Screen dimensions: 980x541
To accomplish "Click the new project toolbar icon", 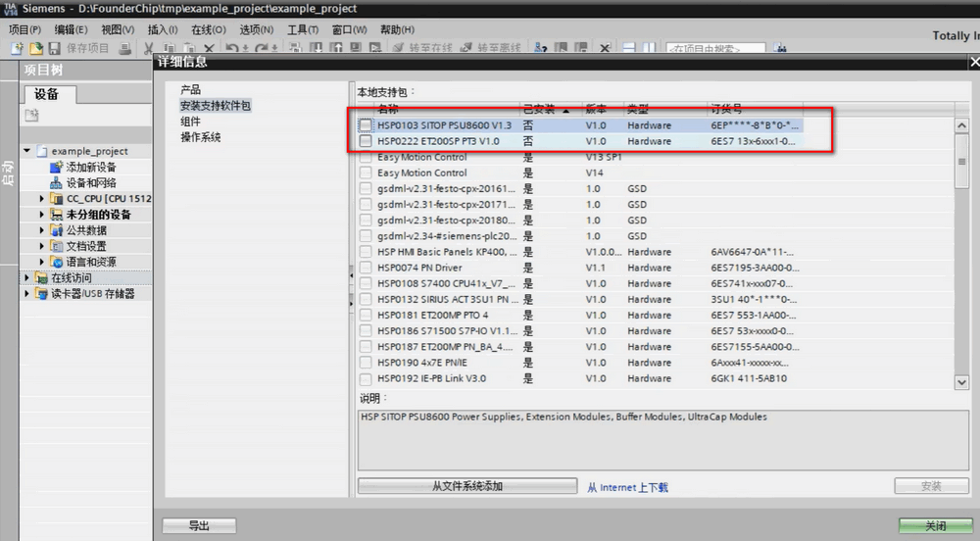I will point(16,48).
